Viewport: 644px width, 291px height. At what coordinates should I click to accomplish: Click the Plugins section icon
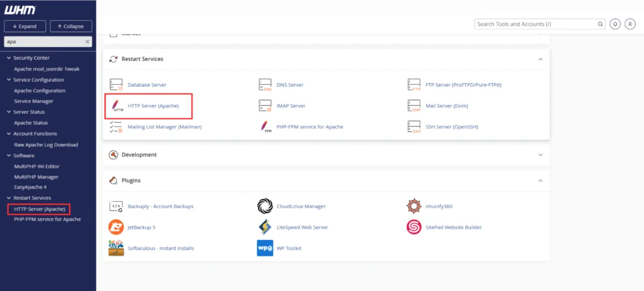tap(113, 180)
